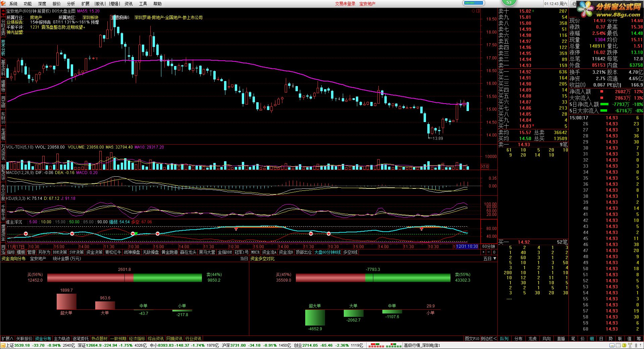This screenshot has height=349, width=644.
Task: Open the 分析 menu
Action: 71,4
